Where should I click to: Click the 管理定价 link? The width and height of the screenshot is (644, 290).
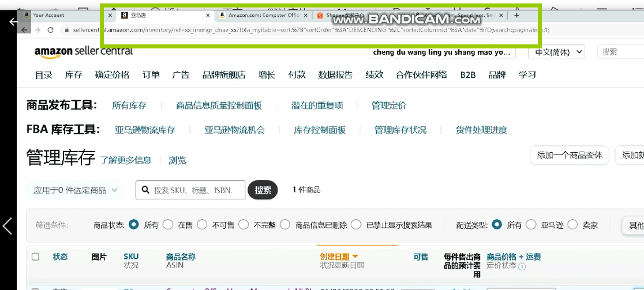[x=389, y=106]
